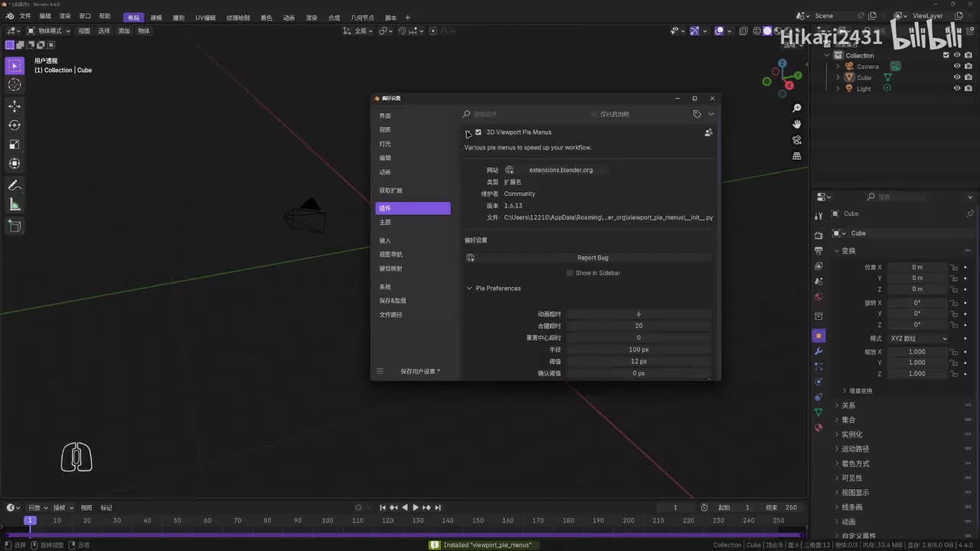Viewport: 980px width, 551px height.
Task: Open the rotation mode XYZ dropdown
Action: 919,338
